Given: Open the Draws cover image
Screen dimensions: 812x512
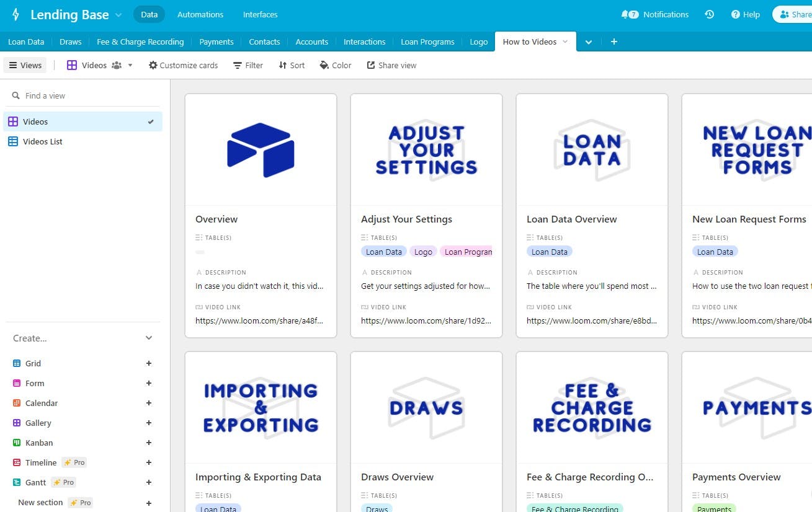Looking at the screenshot, I should (427, 408).
